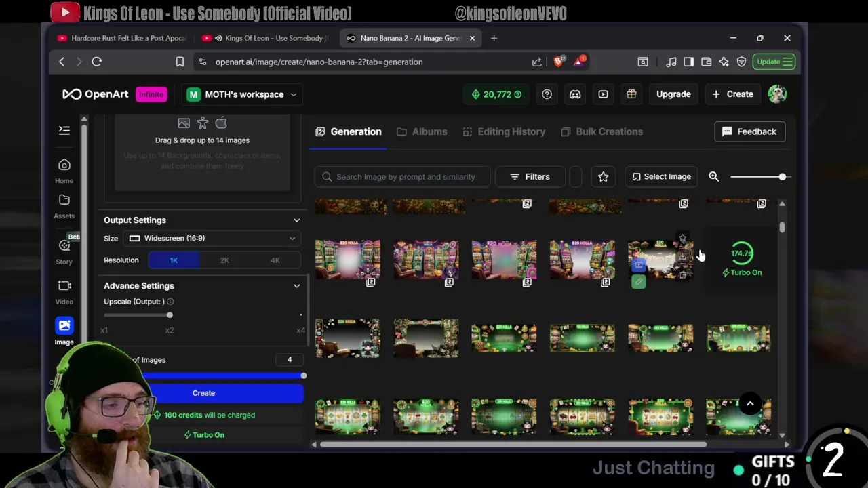
Task: Open MOTH's workspace dropdown
Action: [241, 94]
